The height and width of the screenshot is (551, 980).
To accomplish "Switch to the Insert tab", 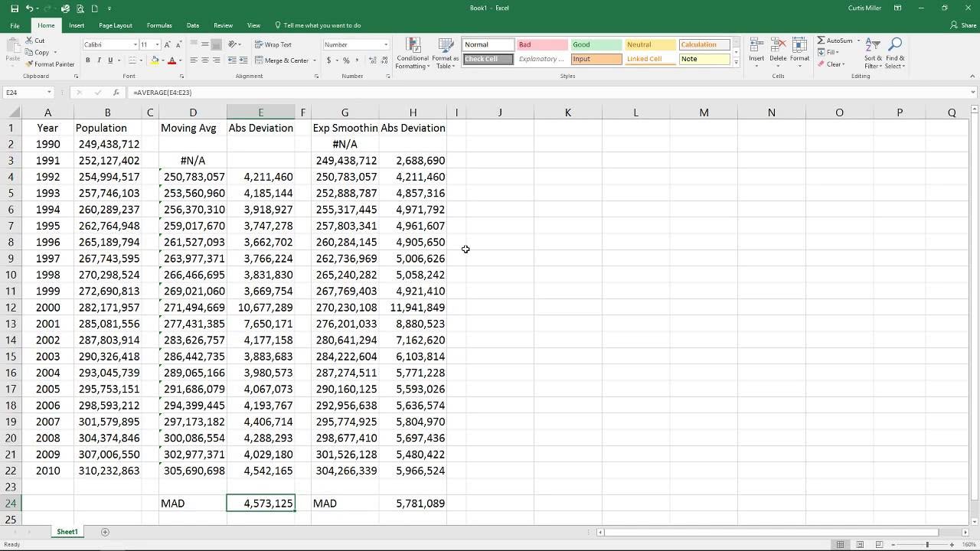I will pyautogui.click(x=77, y=25).
